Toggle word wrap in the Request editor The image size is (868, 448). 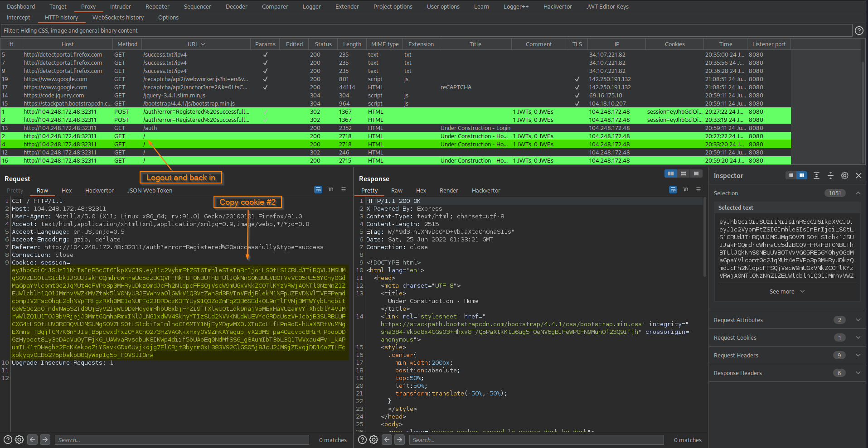318,189
